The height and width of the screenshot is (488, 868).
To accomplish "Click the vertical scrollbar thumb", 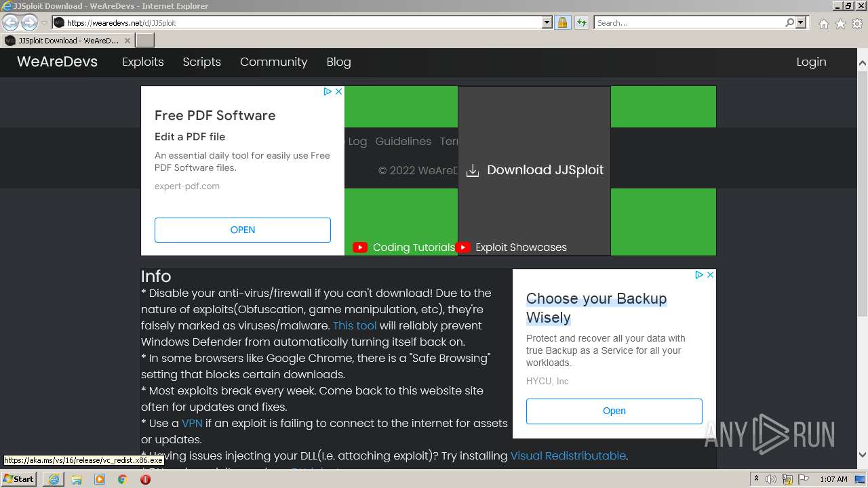I will tap(863, 195).
